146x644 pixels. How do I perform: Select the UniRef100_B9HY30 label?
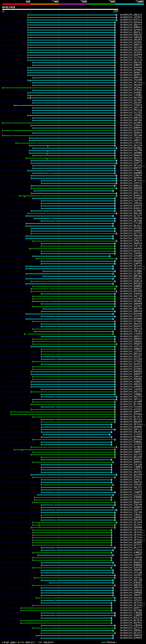tap(131, 45)
